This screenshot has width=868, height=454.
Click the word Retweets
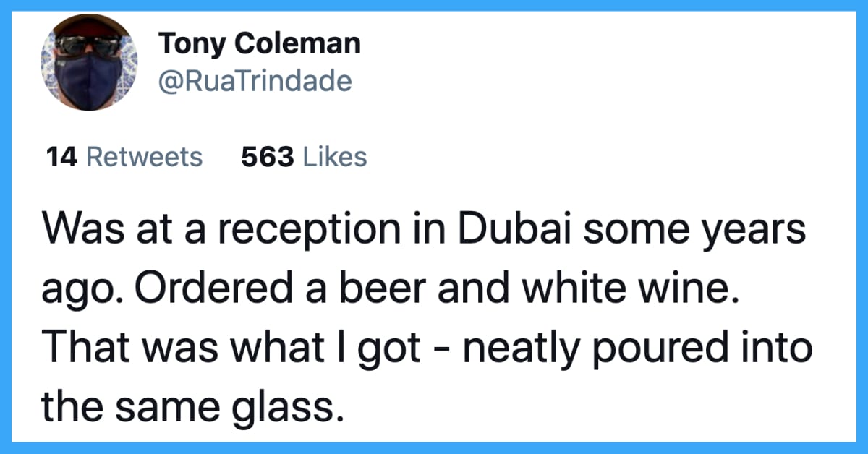coord(144,157)
